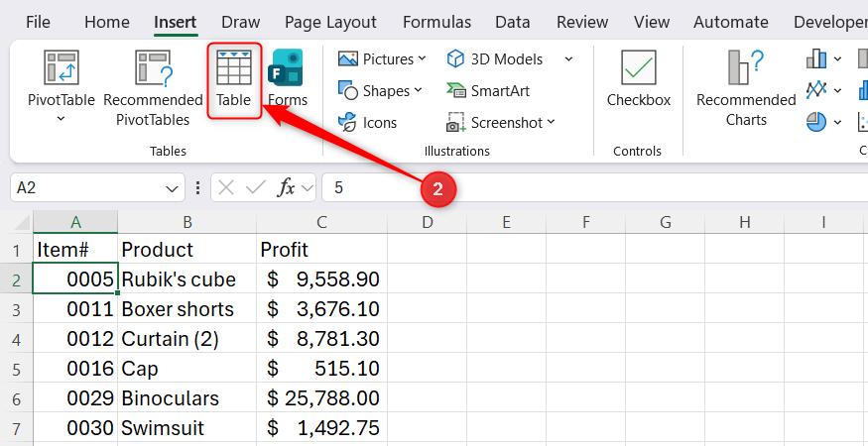Expand the function dropdown beside fx
This screenshot has width=868, height=446.
pyautogui.click(x=308, y=188)
